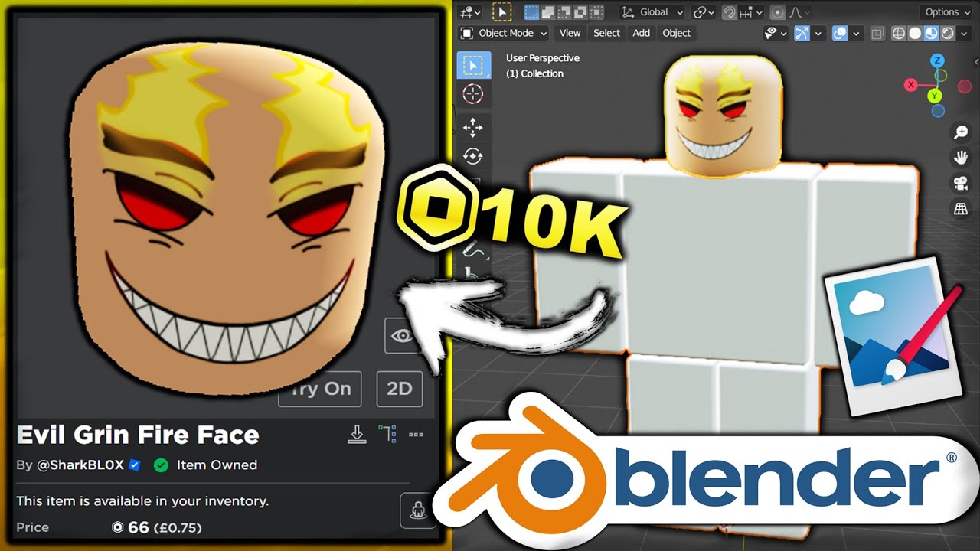Set selection mode to Intersect (fifth mode icon)
This screenshot has width=980, height=551.
pos(596,12)
